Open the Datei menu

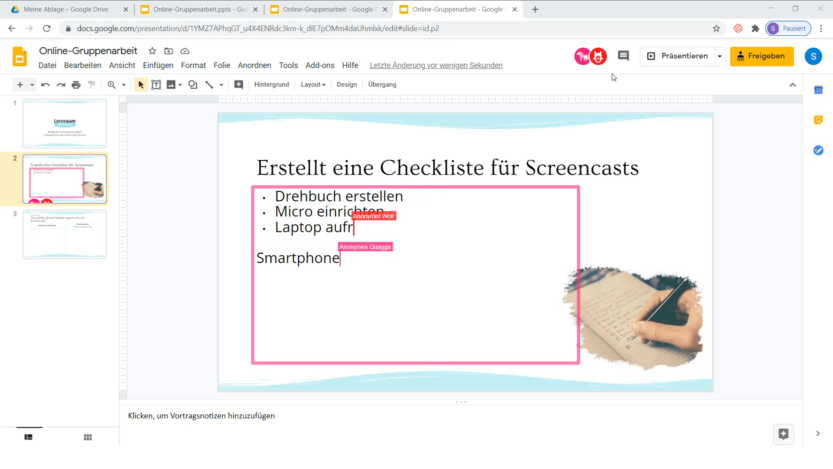47,65
